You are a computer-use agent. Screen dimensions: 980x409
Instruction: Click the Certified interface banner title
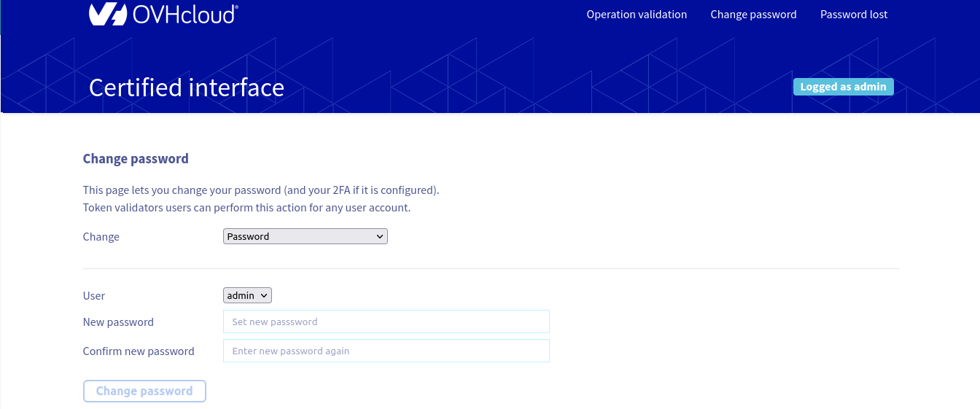click(x=187, y=87)
